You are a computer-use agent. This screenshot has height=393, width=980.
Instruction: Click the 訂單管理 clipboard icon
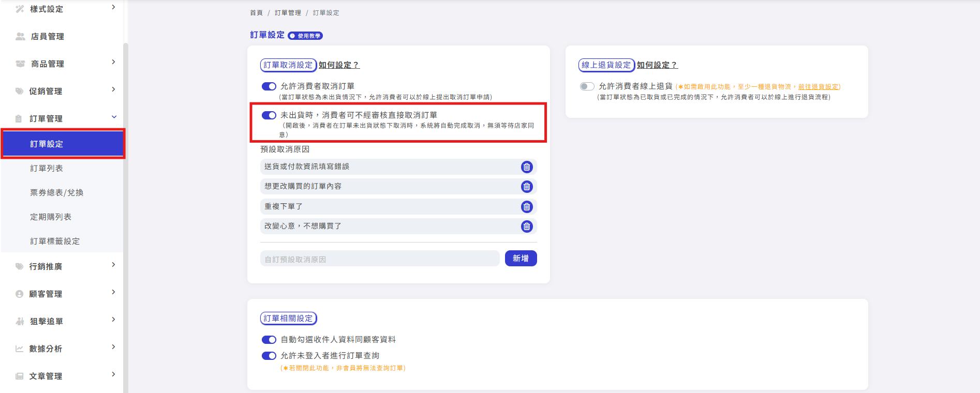click(19, 118)
